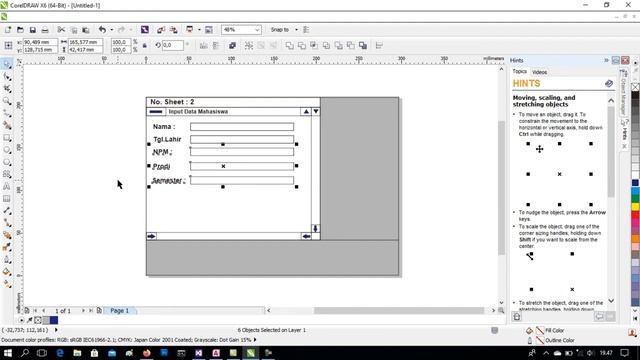Open the Outline pen tool flyout
The image size is (640, 360).
[x=7, y=259]
